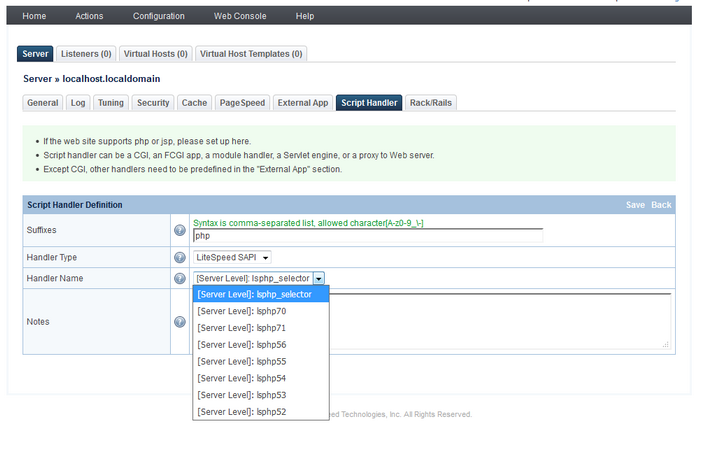Switch to the Listeners (0) tab
This screenshot has height=450, width=713.
click(86, 54)
